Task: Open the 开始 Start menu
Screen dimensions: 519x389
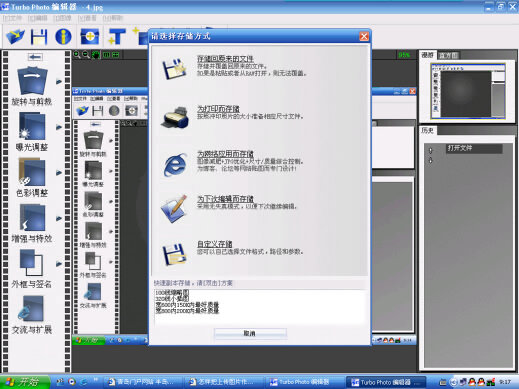Action: pyautogui.click(x=25, y=382)
